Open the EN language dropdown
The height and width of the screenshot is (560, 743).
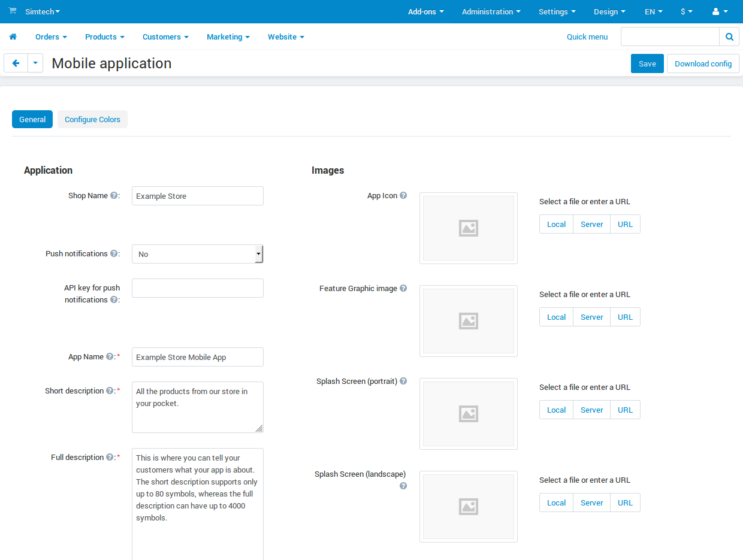(x=654, y=11)
